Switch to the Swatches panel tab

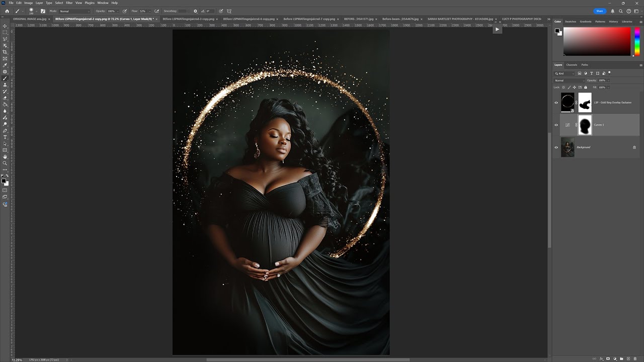pos(571,22)
